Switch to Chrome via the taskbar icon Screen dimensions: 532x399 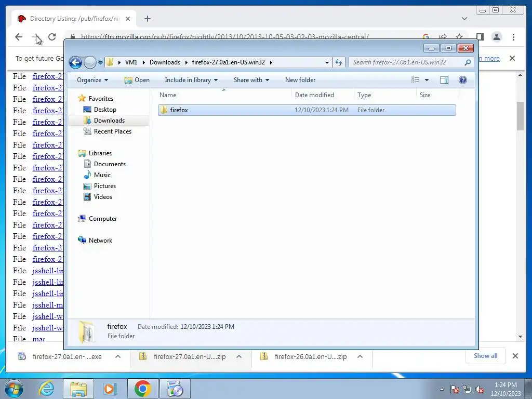pyautogui.click(x=142, y=389)
